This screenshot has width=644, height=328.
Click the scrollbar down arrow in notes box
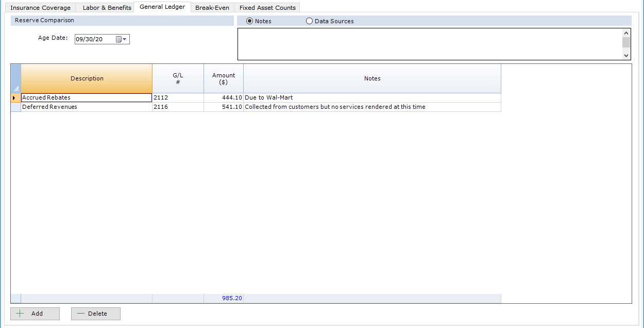pos(626,55)
